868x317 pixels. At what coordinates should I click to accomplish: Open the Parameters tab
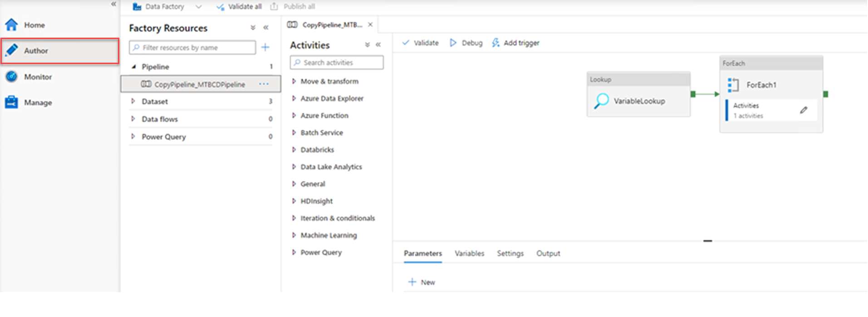point(423,253)
